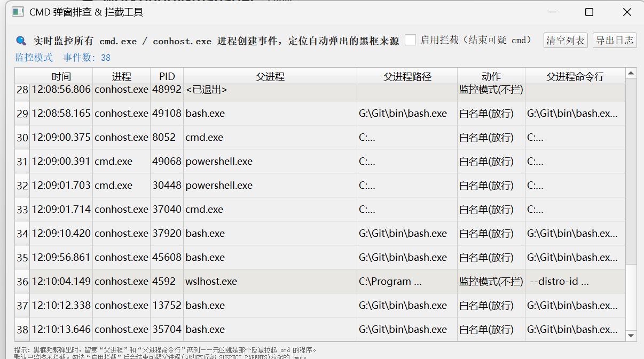The width and height of the screenshot is (644, 359).
Task: Click 监控模式(不拦) action in row 36
Action: point(491,281)
